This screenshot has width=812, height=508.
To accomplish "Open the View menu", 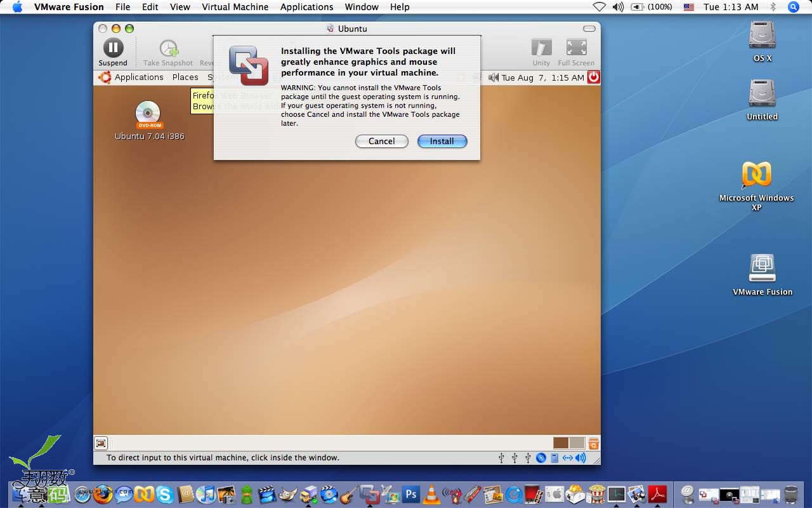I will pyautogui.click(x=180, y=7).
